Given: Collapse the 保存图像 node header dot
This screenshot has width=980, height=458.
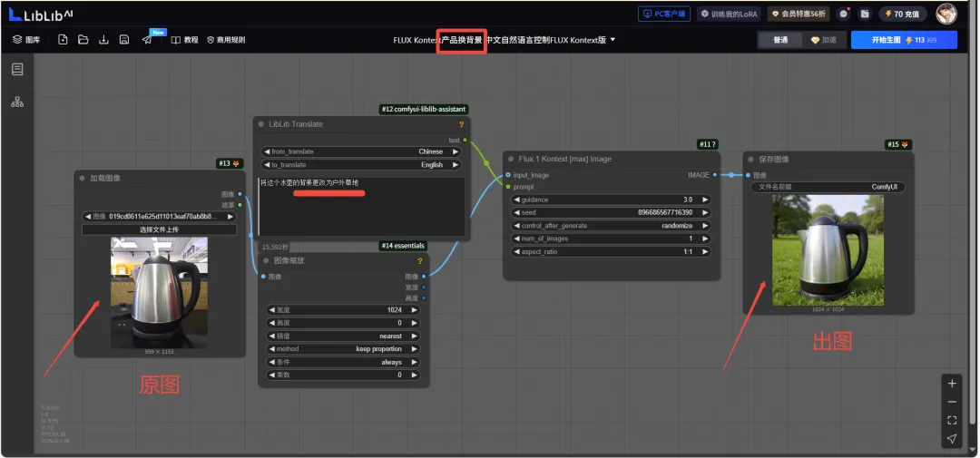Looking at the screenshot, I should coord(750,160).
